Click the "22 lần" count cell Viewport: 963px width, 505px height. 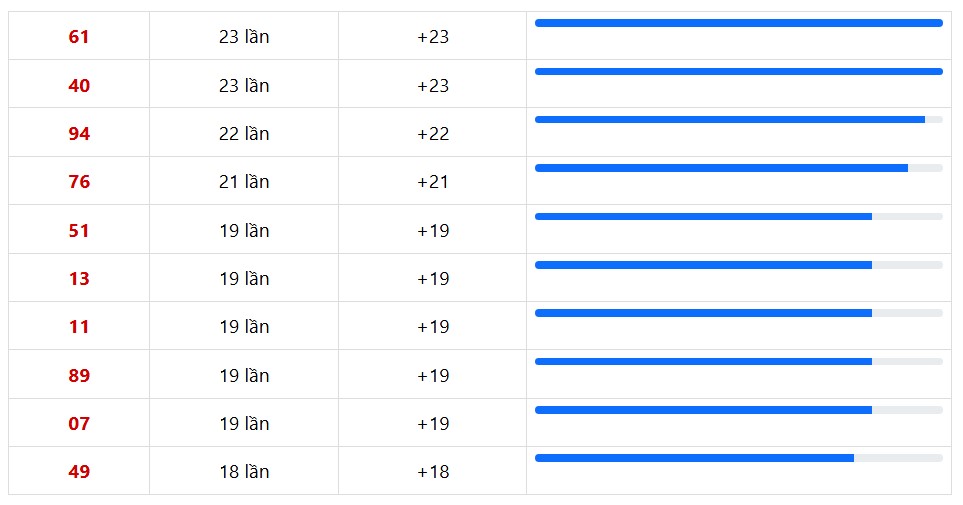244,134
